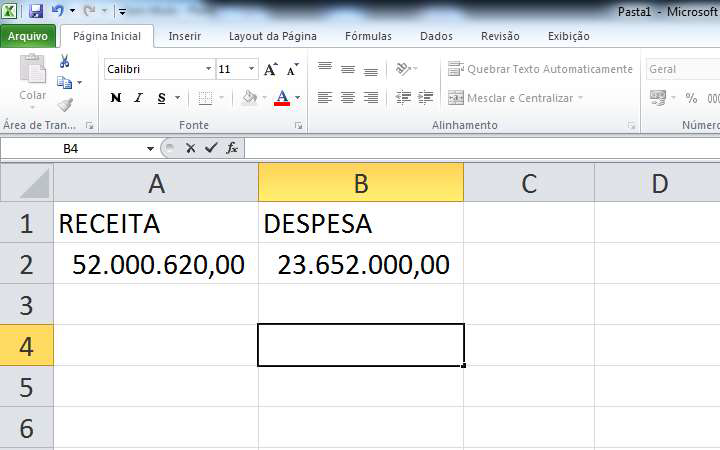Screen dimensions: 720x450
Task: Align text to top icon
Action: click(325, 67)
